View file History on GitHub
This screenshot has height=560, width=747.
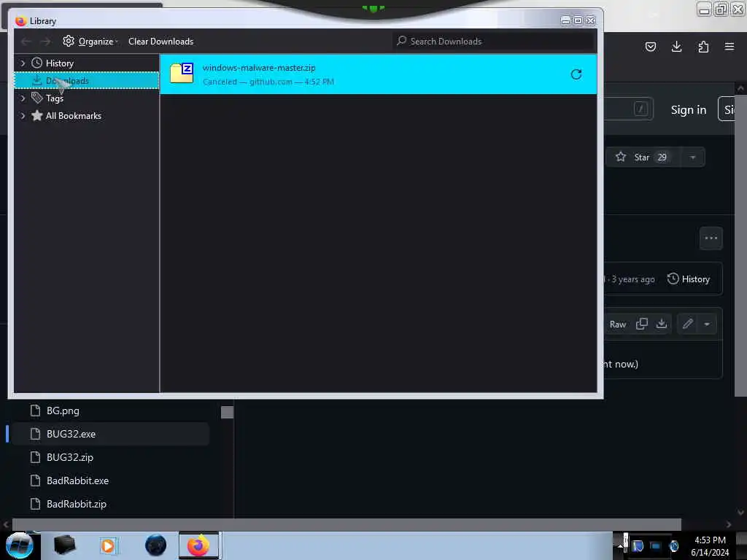click(x=689, y=279)
